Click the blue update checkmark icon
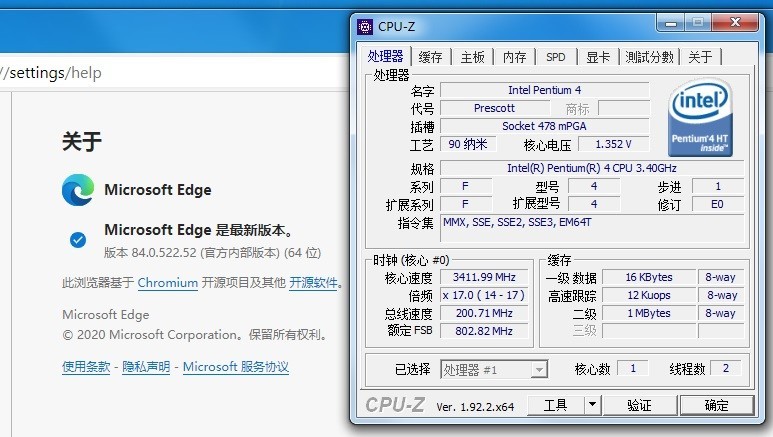The width and height of the screenshot is (773, 437). point(78,240)
